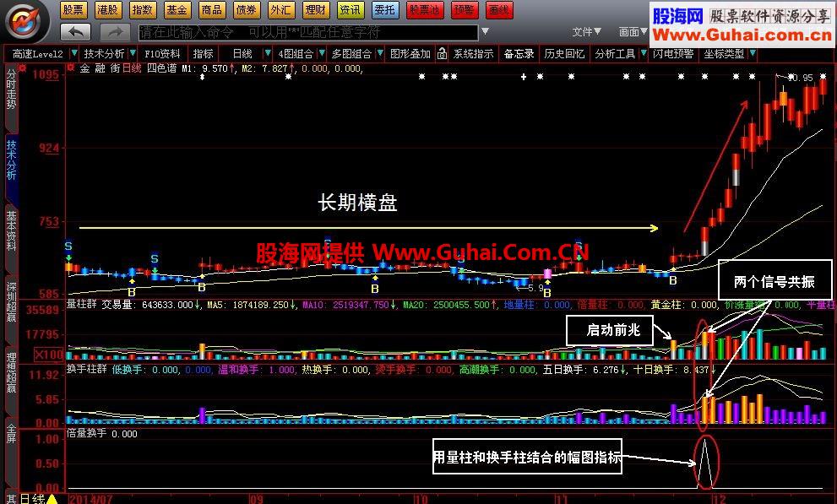
Task: Toggle 全屏 full screen mode
Action: click(12, 432)
